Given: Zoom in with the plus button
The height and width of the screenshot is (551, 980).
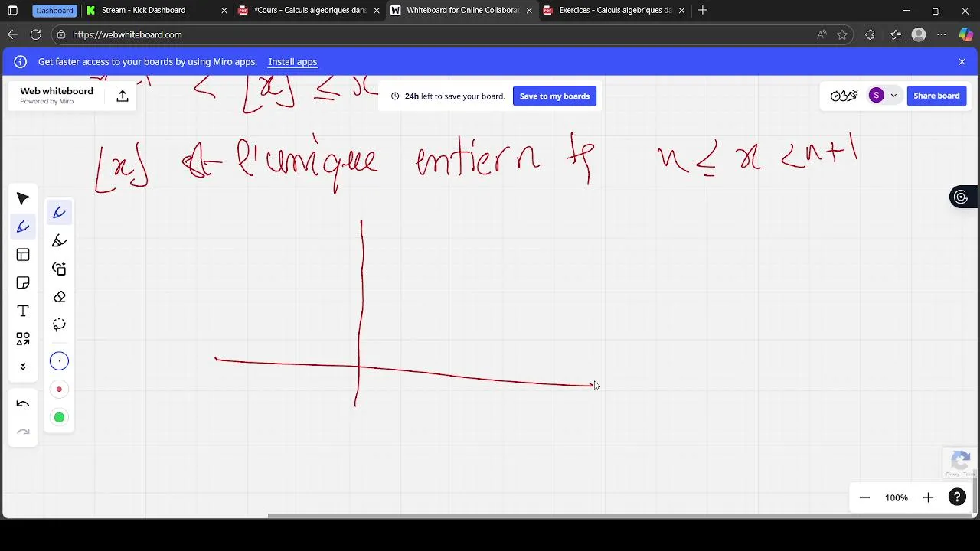Looking at the screenshot, I should tap(928, 498).
